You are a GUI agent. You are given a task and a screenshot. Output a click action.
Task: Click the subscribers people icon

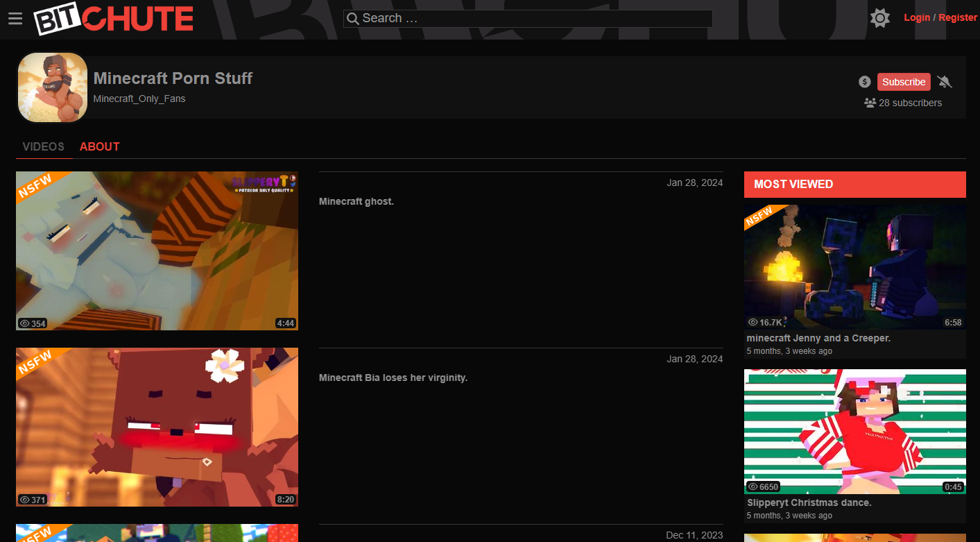870,103
